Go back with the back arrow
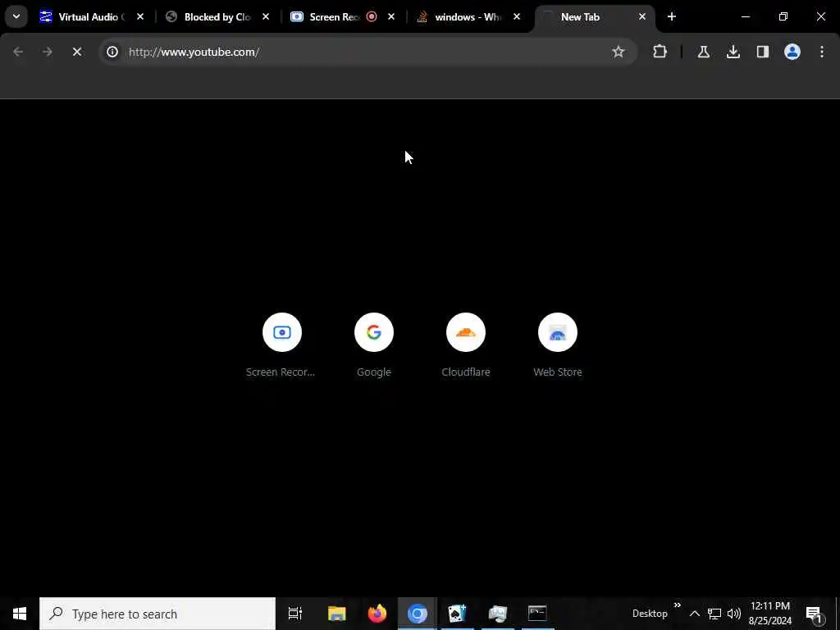Viewport: 840px width, 630px height. pos(18,52)
